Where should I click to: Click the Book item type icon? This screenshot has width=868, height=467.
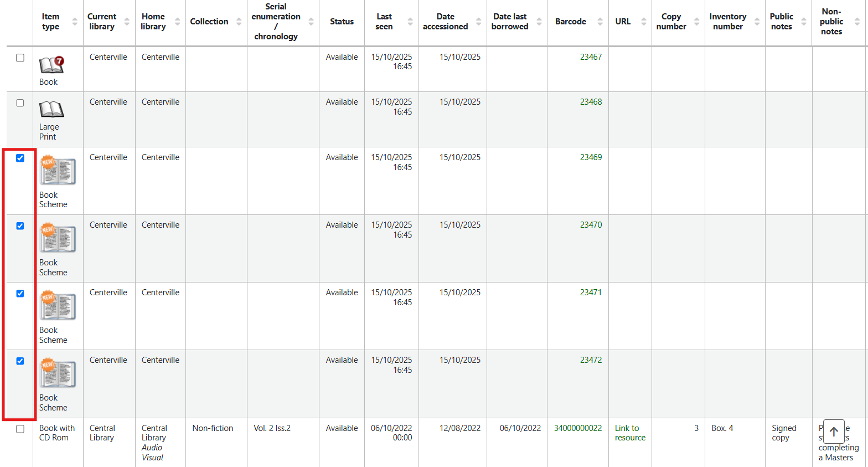click(51, 65)
